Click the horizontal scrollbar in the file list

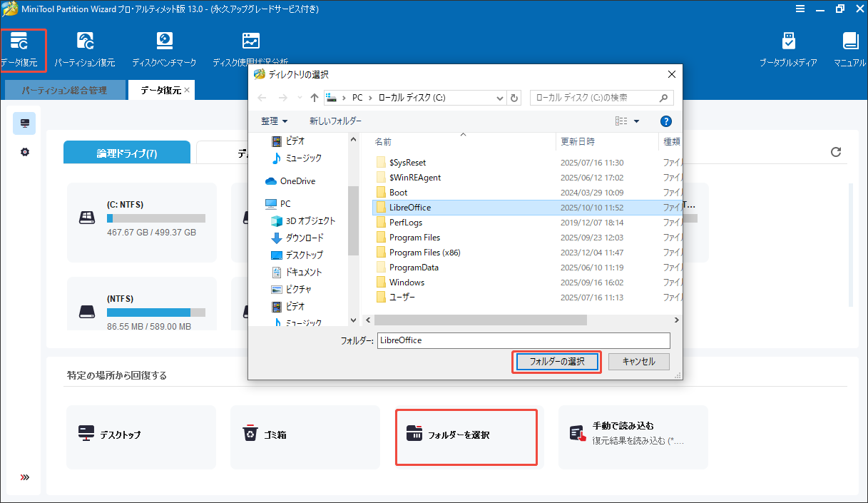[480, 320]
